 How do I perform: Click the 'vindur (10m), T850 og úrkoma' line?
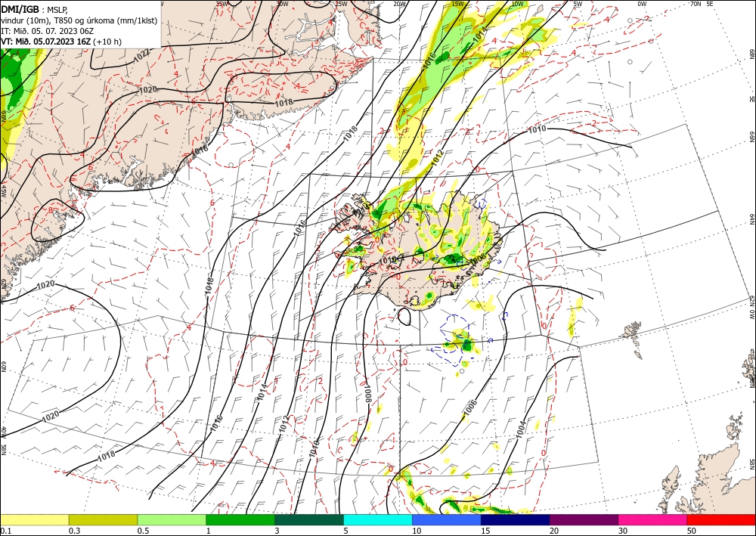[x=79, y=20]
